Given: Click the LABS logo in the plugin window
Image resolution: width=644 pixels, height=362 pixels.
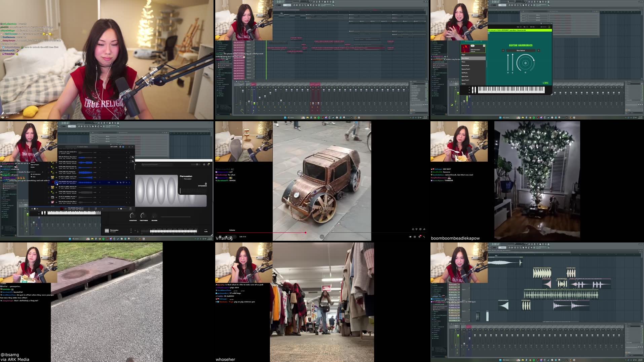Looking at the screenshot, I should (545, 83).
